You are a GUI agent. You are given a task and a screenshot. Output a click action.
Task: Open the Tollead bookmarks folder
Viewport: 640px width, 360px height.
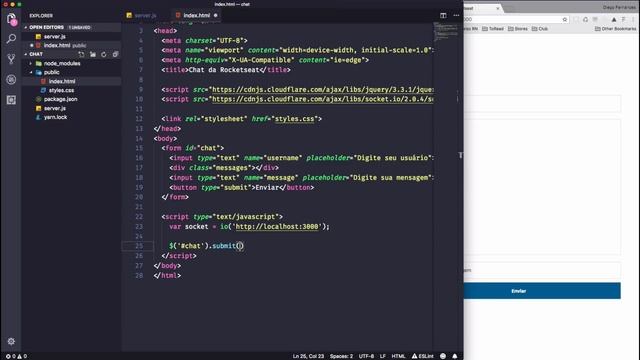[x=493, y=29]
